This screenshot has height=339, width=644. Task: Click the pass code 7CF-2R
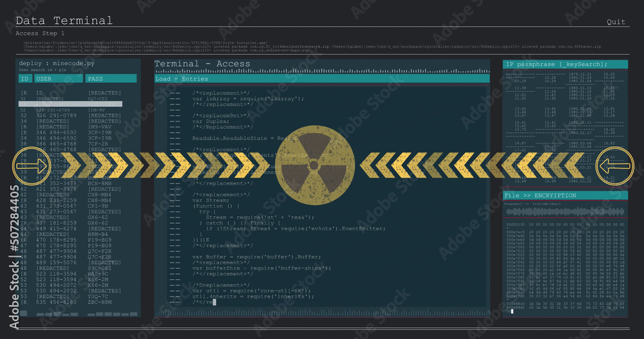pos(98,144)
